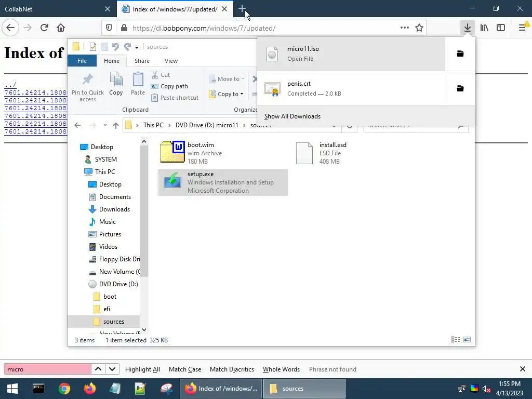This screenshot has height=399, width=532.
Task: View site security lock information
Action: tap(124, 28)
